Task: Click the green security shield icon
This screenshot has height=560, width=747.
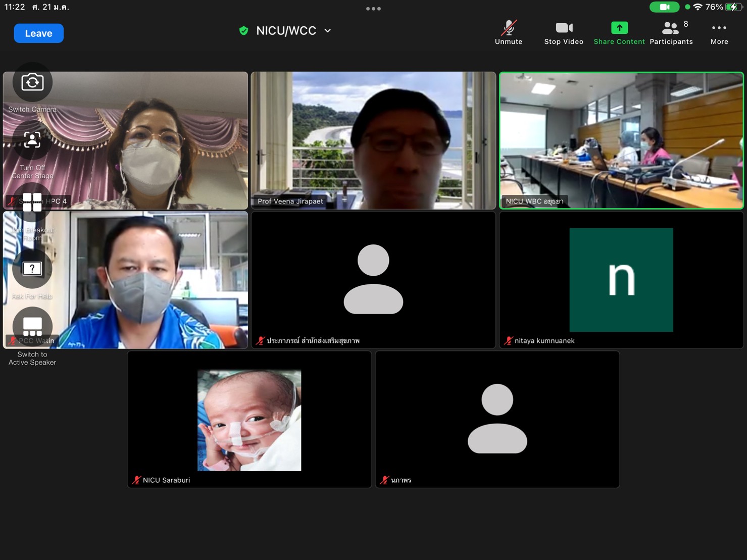Action: coord(243,31)
